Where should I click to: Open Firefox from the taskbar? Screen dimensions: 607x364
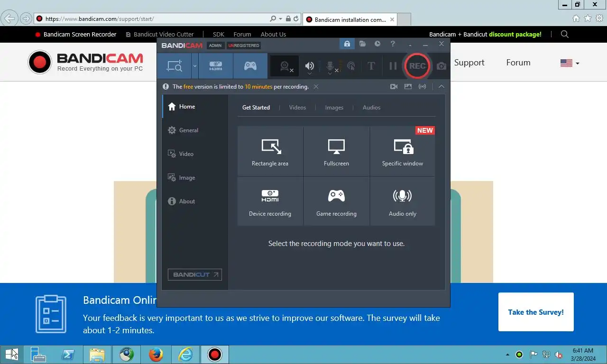coord(156,355)
